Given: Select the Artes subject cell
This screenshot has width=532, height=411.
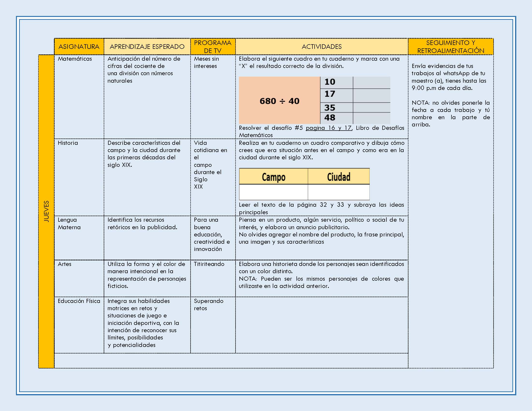Looking at the screenshot, I should [x=79, y=278].
